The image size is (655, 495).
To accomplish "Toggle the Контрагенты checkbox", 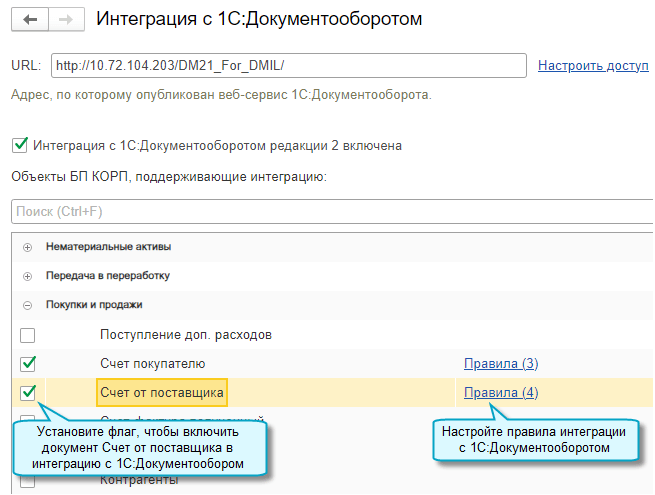I will coord(28,481).
